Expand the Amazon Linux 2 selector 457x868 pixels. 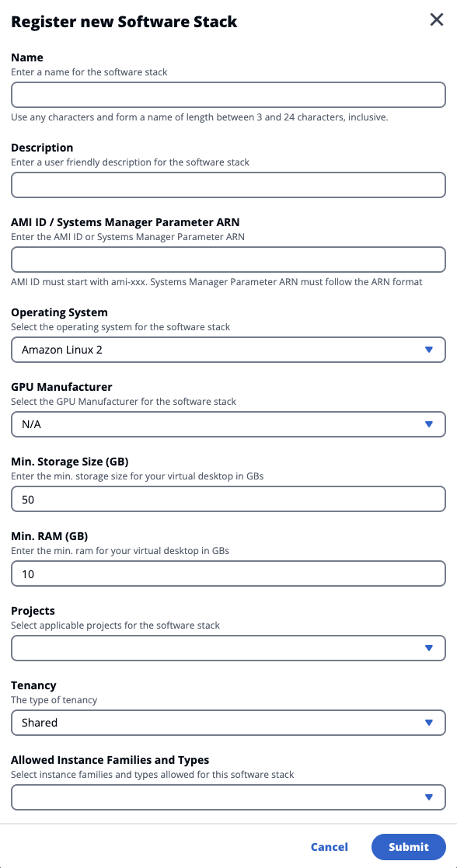[x=228, y=350]
